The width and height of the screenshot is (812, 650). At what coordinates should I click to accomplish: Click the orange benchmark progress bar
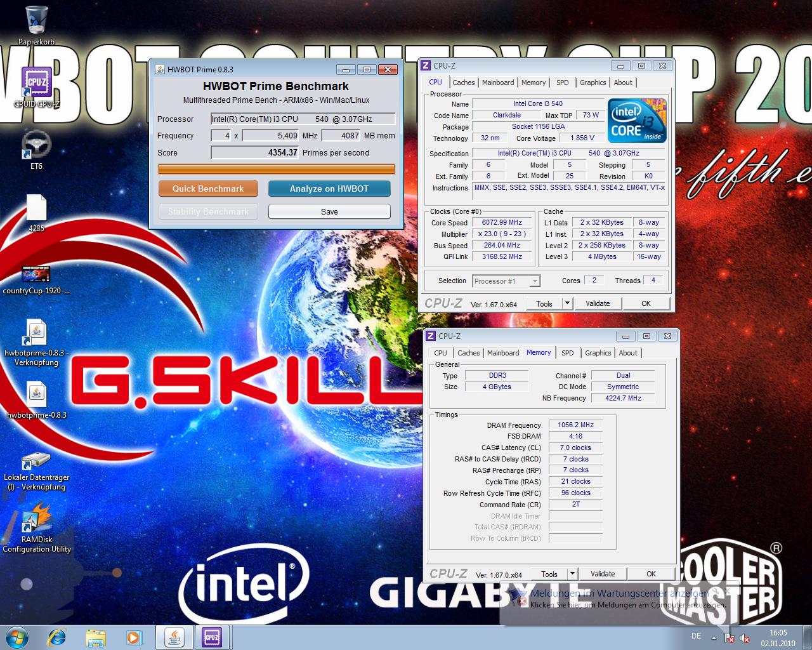277,169
